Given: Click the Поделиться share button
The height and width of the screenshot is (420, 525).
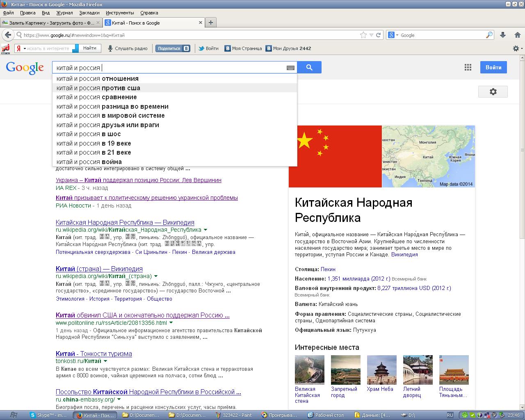Looking at the screenshot, I should [173, 48].
